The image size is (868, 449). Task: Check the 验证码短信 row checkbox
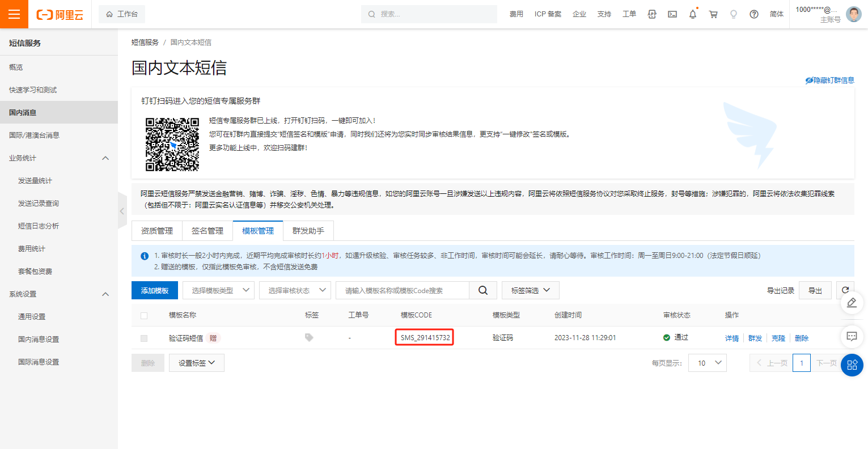144,338
